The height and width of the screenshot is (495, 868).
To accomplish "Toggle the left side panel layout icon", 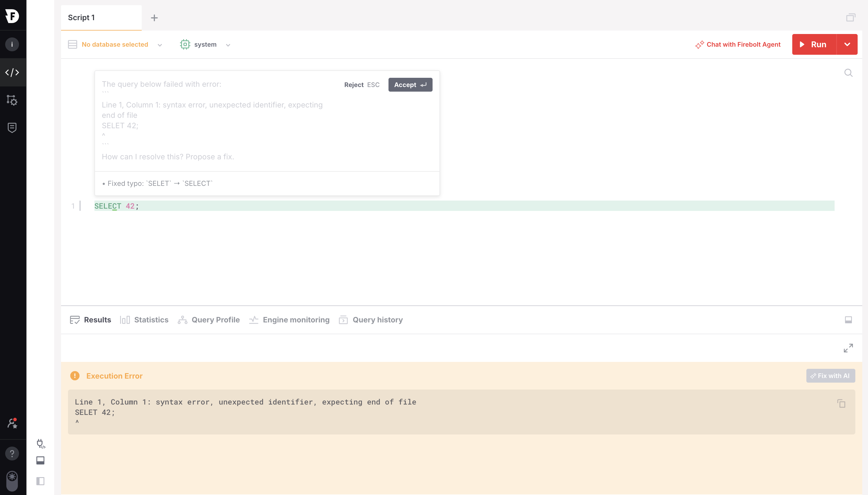I will 40,481.
